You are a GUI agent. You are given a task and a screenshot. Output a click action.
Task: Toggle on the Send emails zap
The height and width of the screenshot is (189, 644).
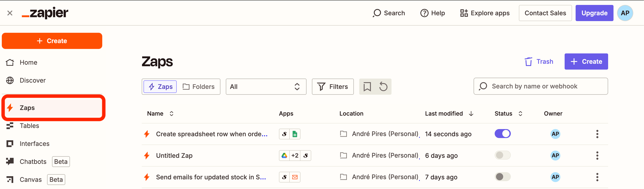(503, 177)
